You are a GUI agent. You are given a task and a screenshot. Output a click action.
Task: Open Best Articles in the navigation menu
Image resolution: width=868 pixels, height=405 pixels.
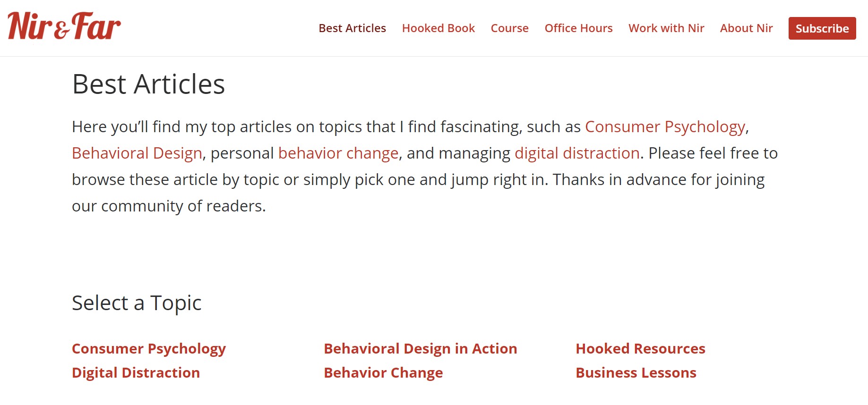pyautogui.click(x=352, y=28)
